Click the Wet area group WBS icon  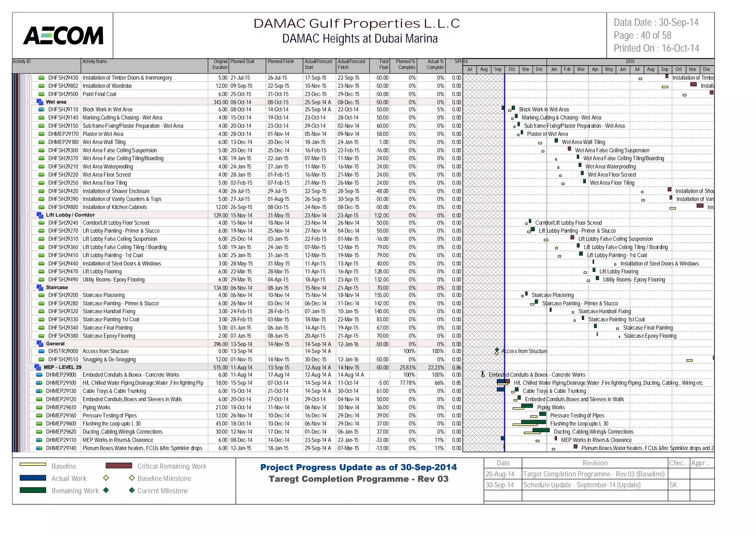point(40,102)
